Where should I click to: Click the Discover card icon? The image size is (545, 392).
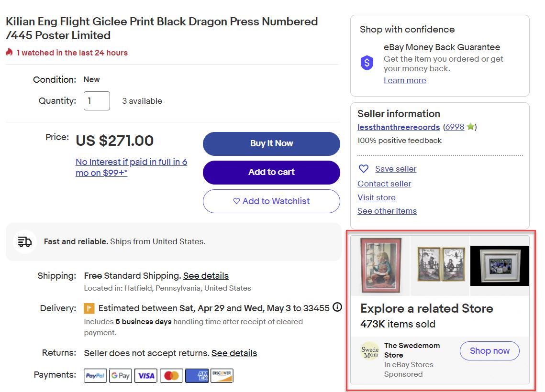(222, 376)
